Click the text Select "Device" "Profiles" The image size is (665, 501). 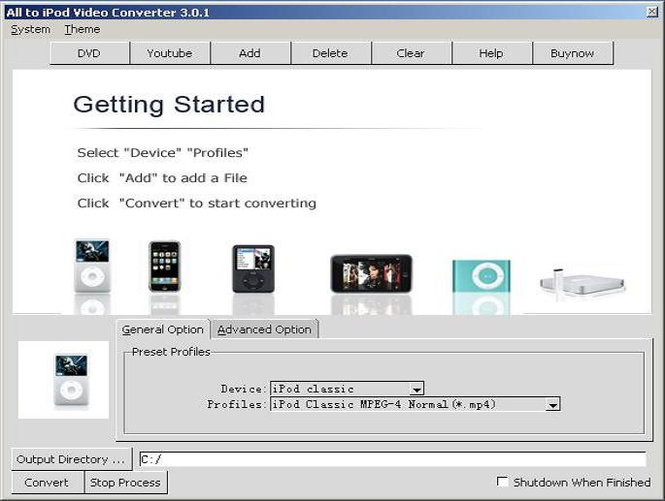tap(163, 153)
